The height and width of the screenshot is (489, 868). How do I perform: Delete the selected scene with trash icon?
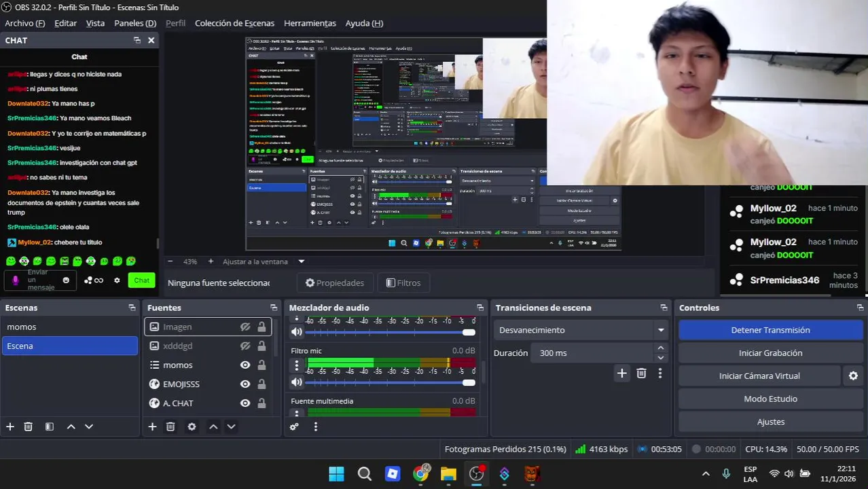(29, 427)
